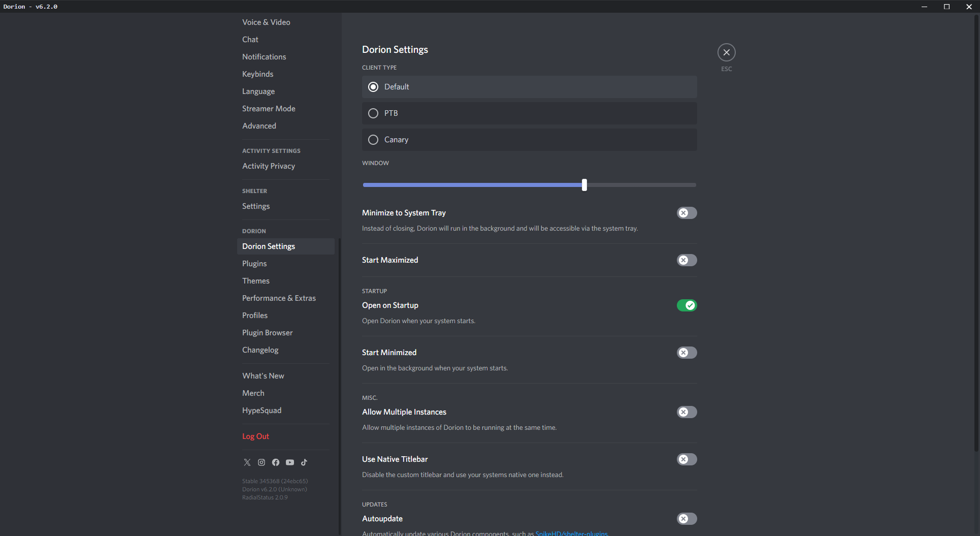Viewport: 980px width, 536px height.
Task: Select the Default client type
Action: click(529, 87)
